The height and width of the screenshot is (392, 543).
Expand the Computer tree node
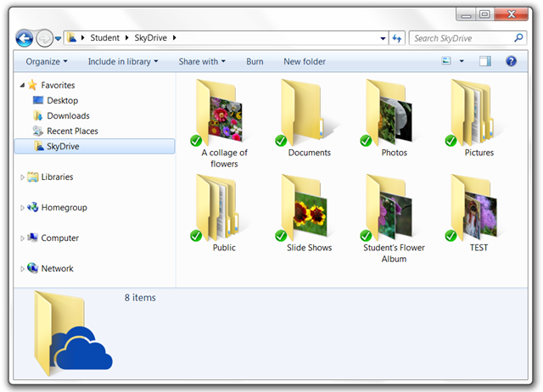(22, 238)
